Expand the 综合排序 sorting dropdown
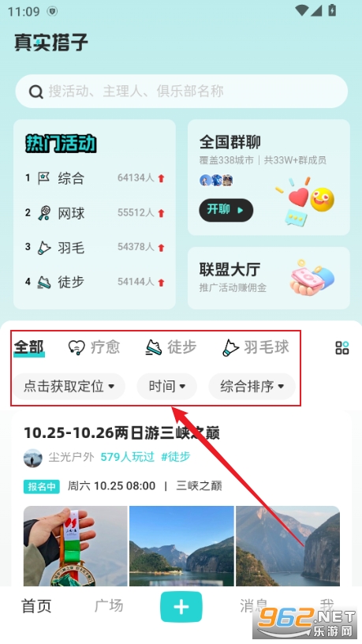The image size is (362, 644). click(252, 386)
